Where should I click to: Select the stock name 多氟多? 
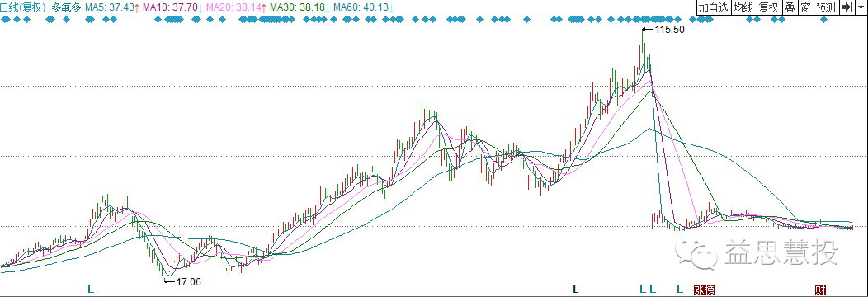click(x=66, y=7)
